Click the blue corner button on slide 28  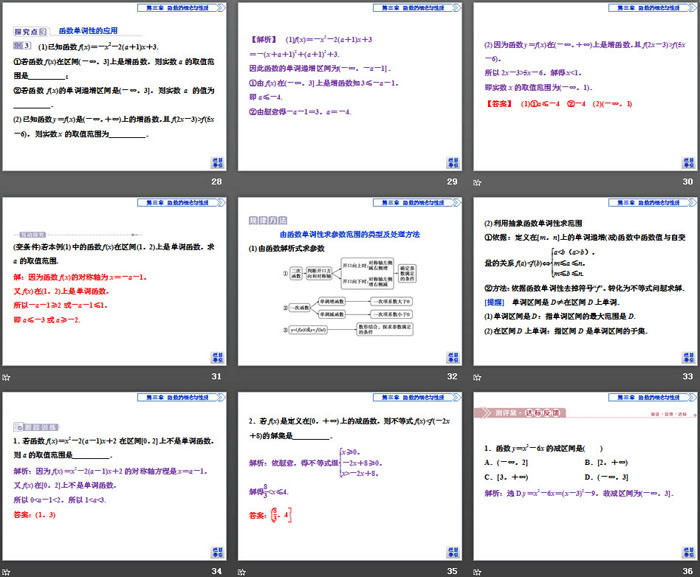pyautogui.click(x=217, y=163)
